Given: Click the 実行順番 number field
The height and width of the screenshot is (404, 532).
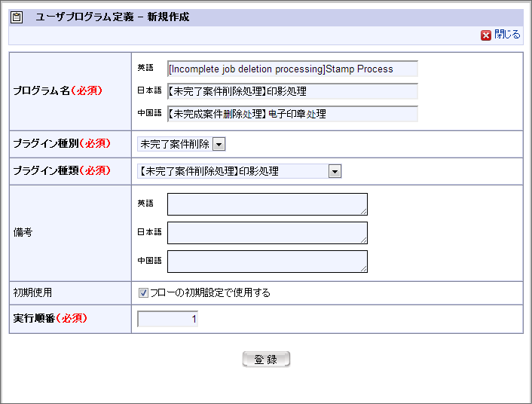Looking at the screenshot, I should pyautogui.click(x=167, y=319).
